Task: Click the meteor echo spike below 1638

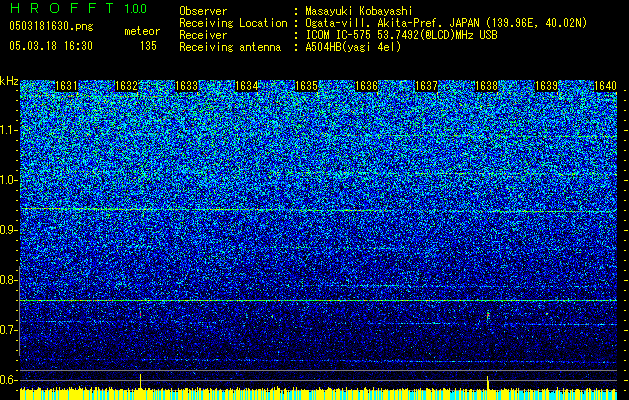Action: tap(487, 383)
